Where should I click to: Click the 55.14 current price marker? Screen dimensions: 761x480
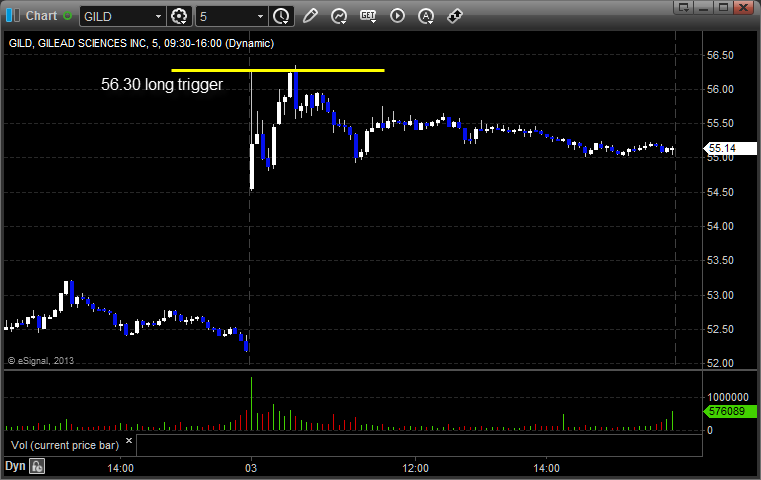(730, 148)
